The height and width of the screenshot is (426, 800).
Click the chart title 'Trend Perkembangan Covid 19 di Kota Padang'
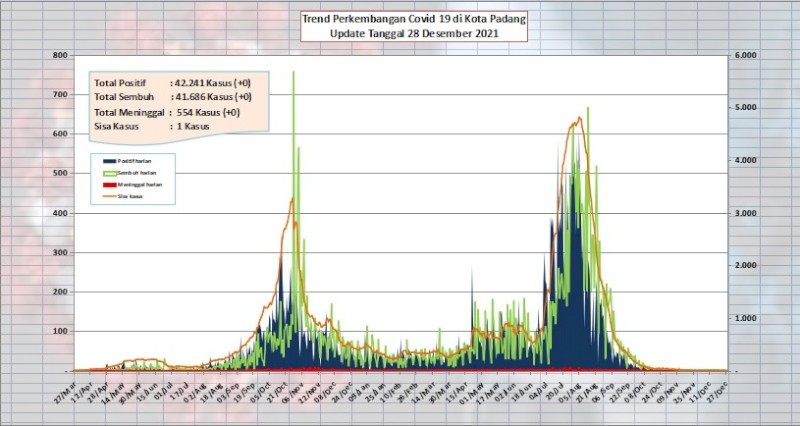point(413,20)
